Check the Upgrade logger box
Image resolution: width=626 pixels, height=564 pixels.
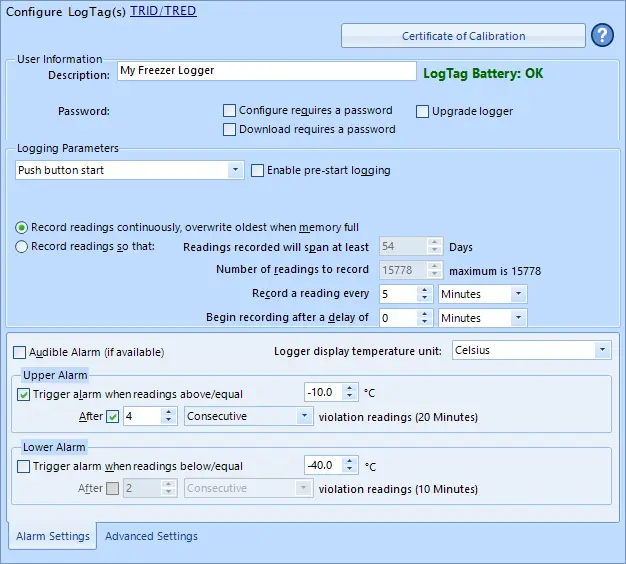[423, 111]
